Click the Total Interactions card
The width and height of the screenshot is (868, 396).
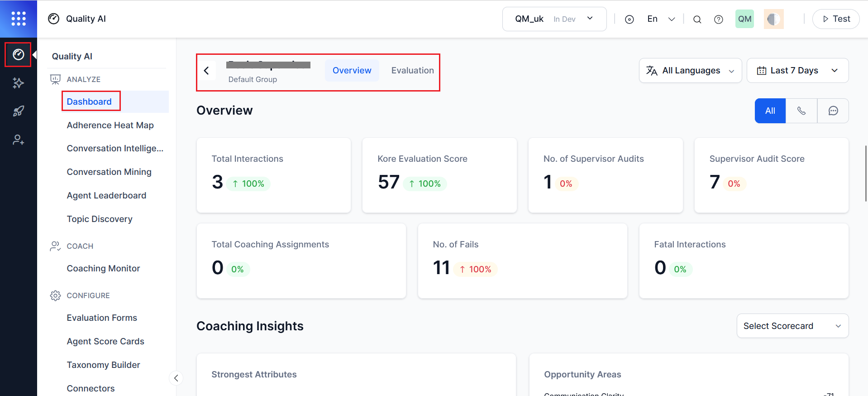(274, 175)
